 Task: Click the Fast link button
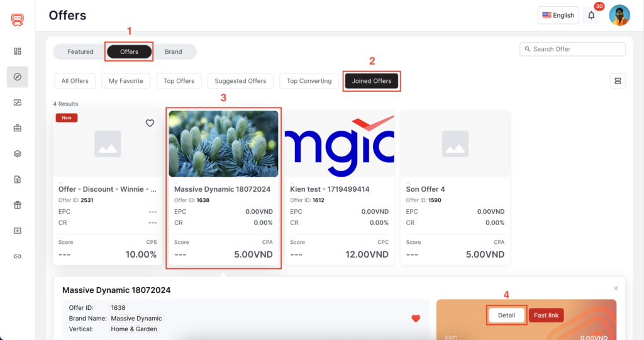[x=547, y=315]
